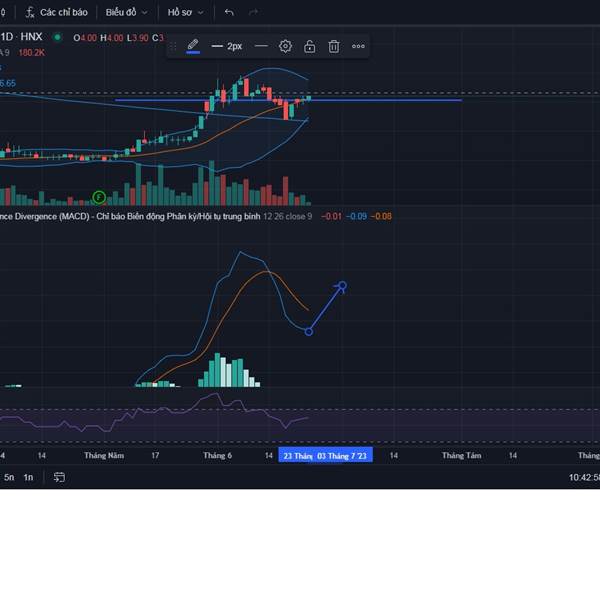Click the L3.90 low price value

[x=137, y=38]
